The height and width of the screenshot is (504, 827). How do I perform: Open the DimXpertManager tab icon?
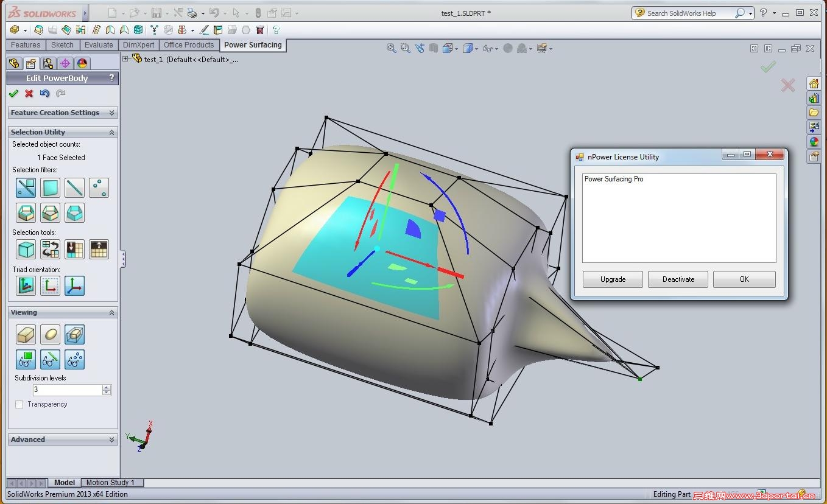pos(65,63)
